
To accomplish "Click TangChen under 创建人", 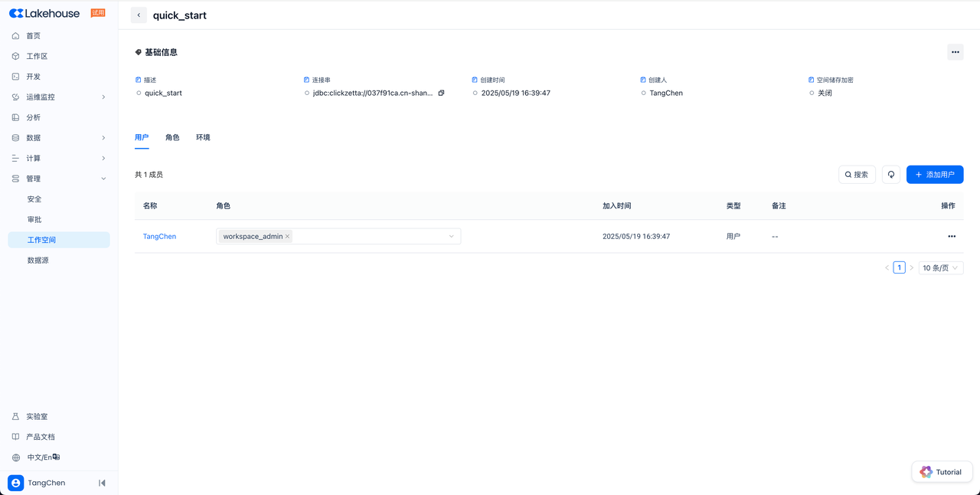I will (666, 93).
